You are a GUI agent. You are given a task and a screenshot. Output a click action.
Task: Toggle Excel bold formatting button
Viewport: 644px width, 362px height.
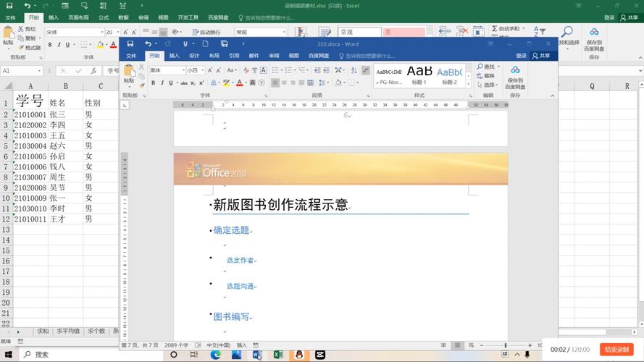(50, 45)
